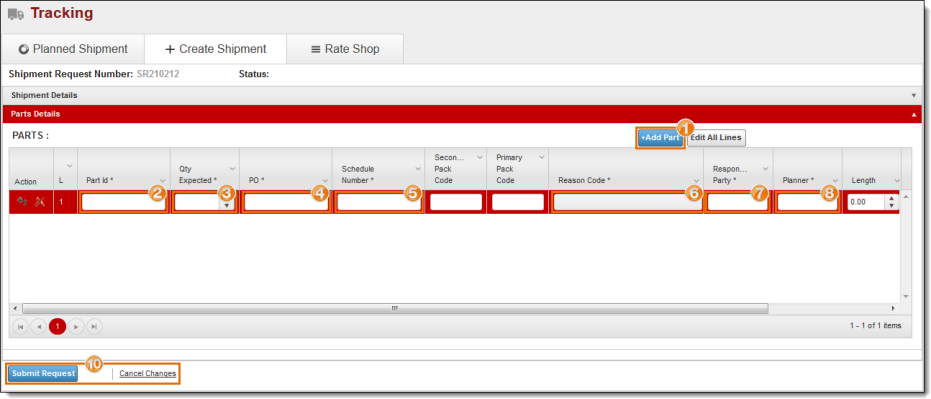
Task: Expand the Shipment Details section
Action: [914, 96]
